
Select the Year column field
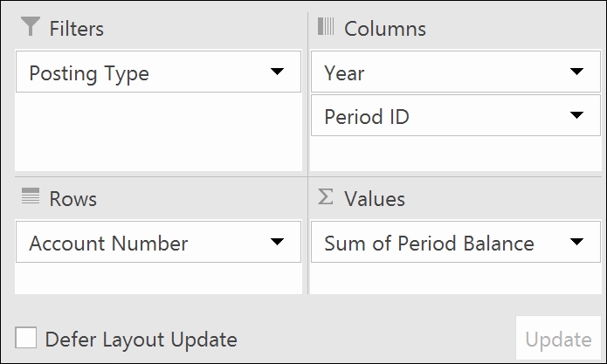point(456,72)
